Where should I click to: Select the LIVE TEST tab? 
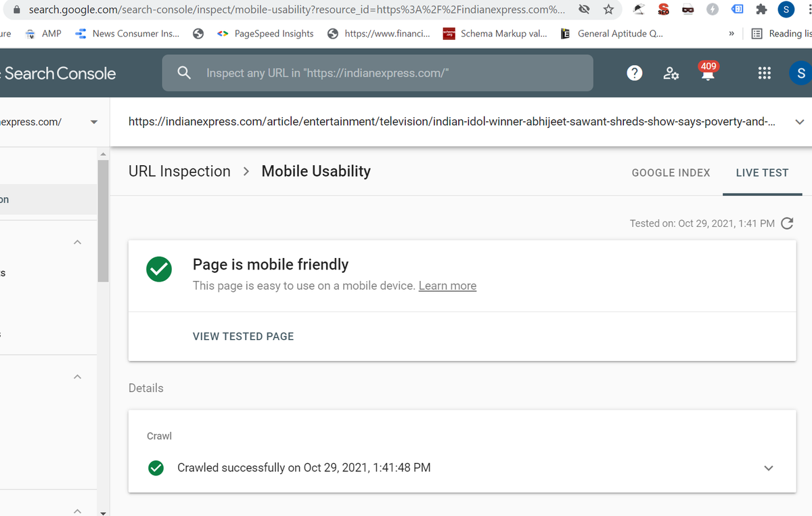(x=762, y=173)
